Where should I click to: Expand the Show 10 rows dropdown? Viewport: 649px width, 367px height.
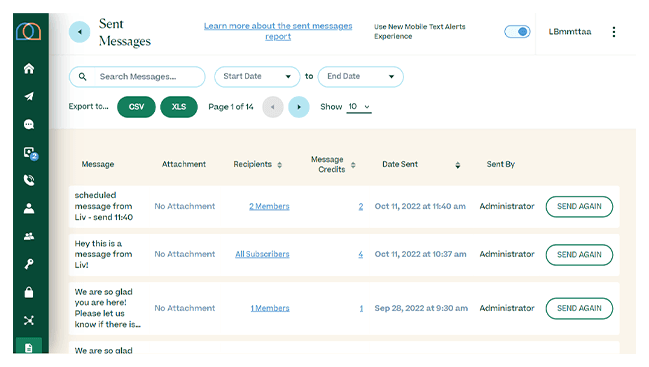click(x=359, y=107)
